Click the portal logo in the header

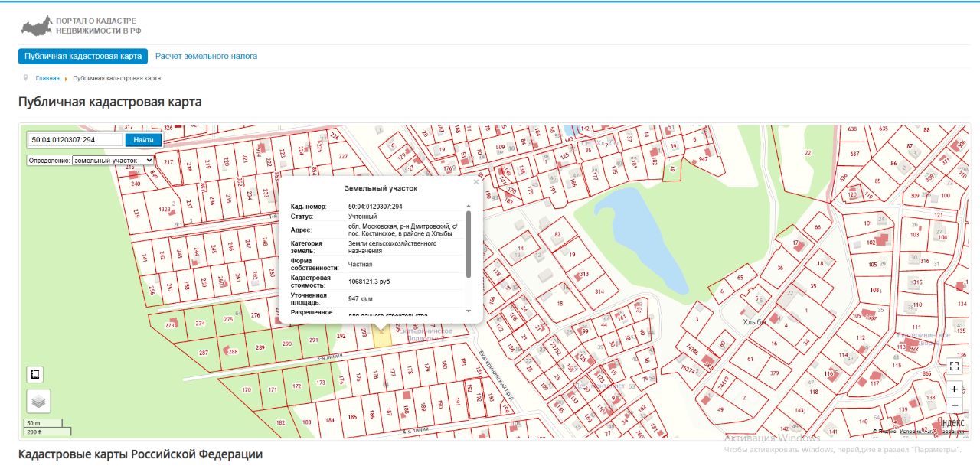(x=80, y=26)
